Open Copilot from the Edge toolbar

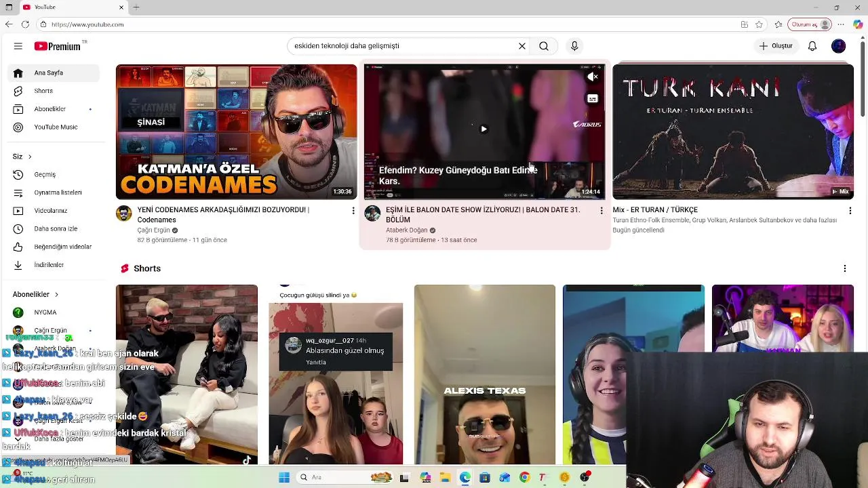click(858, 24)
